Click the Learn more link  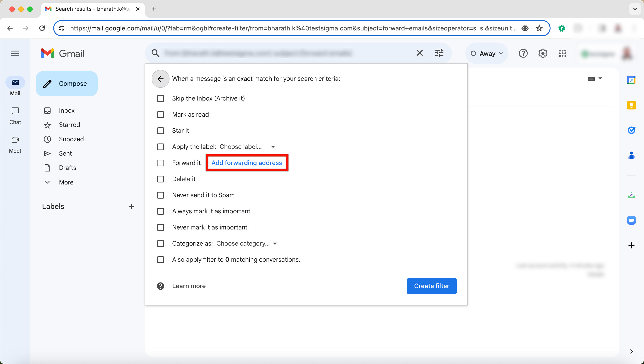pos(189,286)
